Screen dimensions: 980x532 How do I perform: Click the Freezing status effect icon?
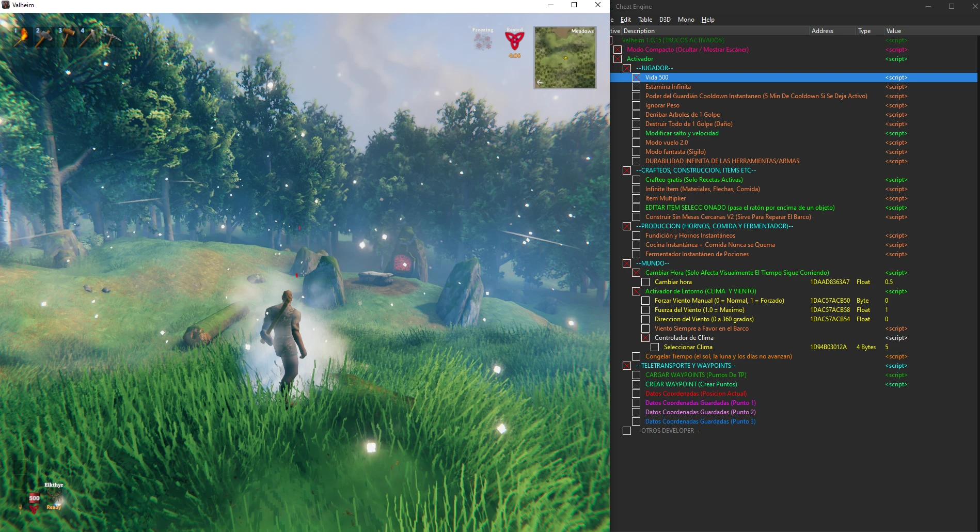483,42
